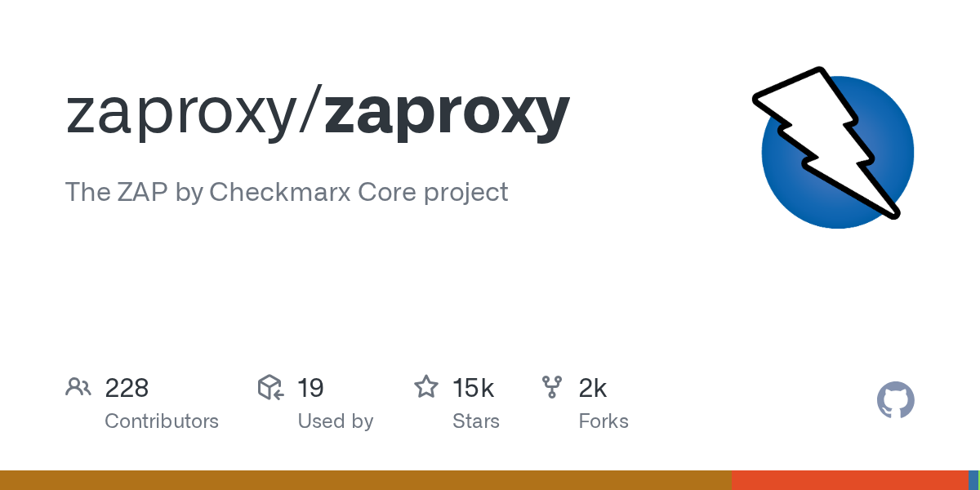Select the Contributors people icon

pyautogui.click(x=78, y=387)
